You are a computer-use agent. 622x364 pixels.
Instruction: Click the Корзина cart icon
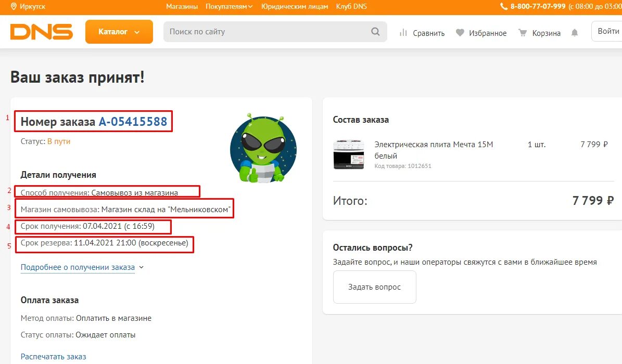coord(523,33)
